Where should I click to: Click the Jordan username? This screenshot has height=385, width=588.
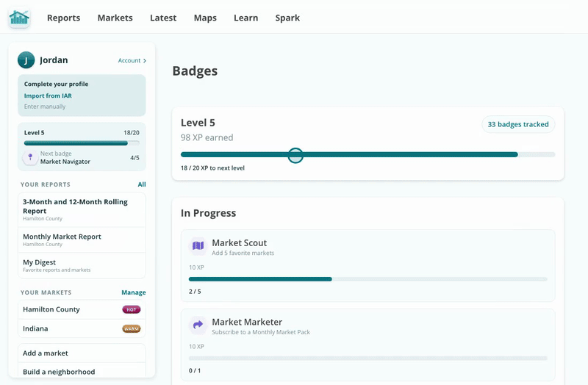point(54,60)
